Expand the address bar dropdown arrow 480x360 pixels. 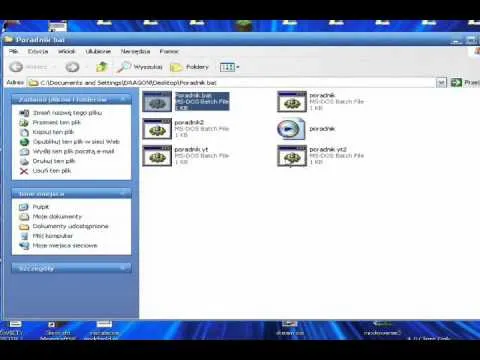tap(441, 82)
